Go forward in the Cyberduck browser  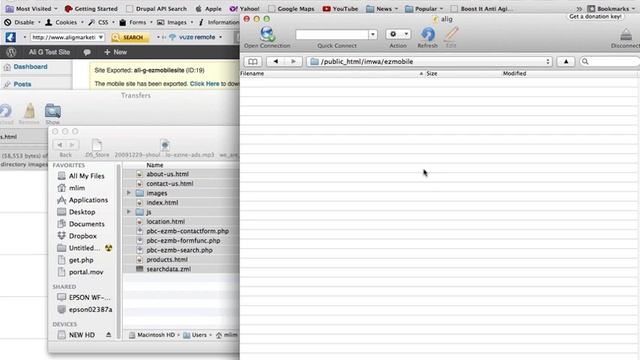293,62
